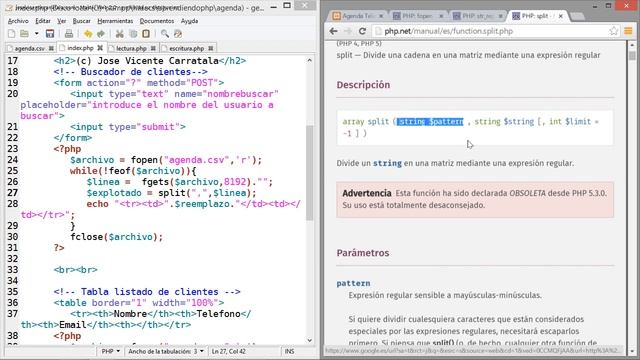Close the lectura.php tab
The image size is (640, 360).
click(x=153, y=48)
